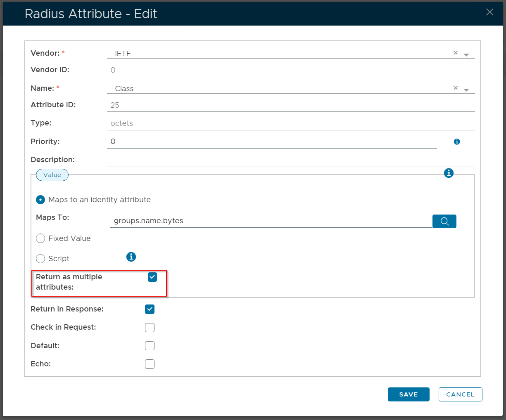Open the Class name combo box
The height and width of the screenshot is (420, 506).
(281, 89)
